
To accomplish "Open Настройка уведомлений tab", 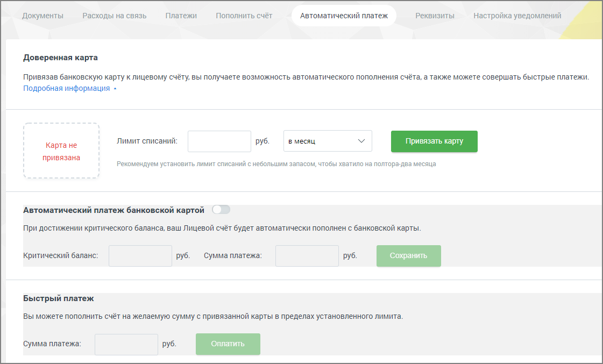I will point(517,16).
